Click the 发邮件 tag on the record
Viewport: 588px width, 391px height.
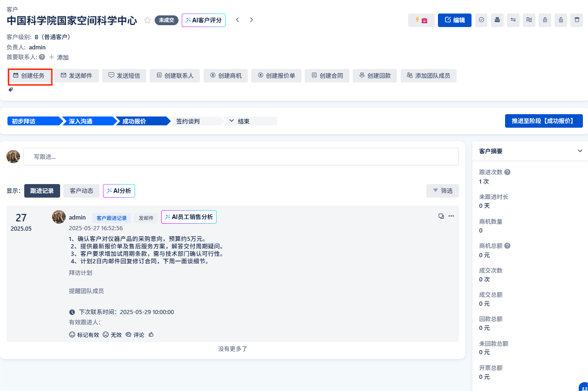(146, 218)
